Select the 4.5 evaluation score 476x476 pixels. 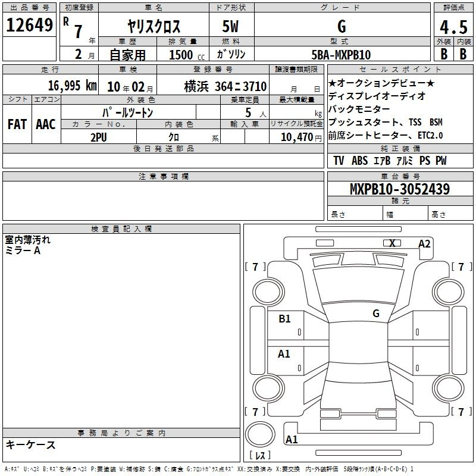tap(452, 27)
